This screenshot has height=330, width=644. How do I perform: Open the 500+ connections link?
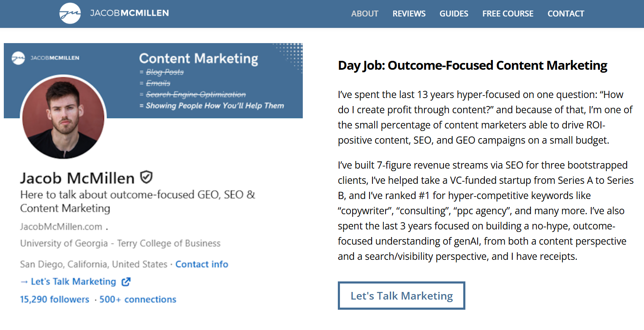click(x=138, y=300)
